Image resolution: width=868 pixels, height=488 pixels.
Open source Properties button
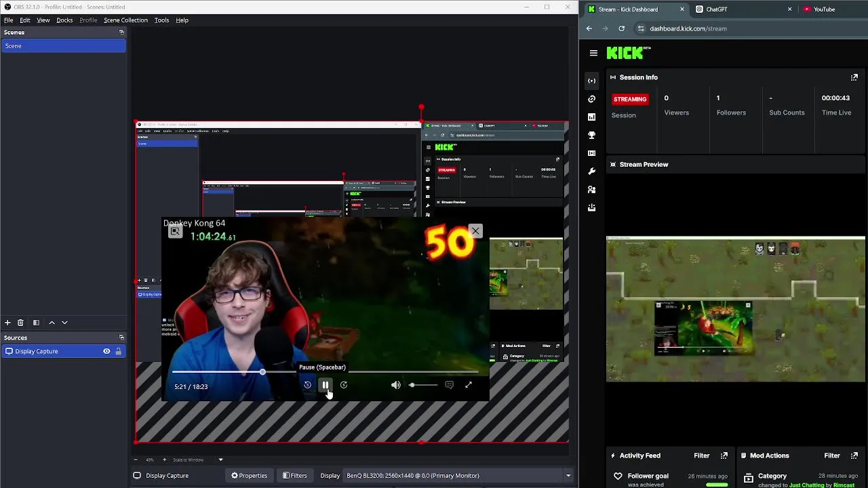249,475
